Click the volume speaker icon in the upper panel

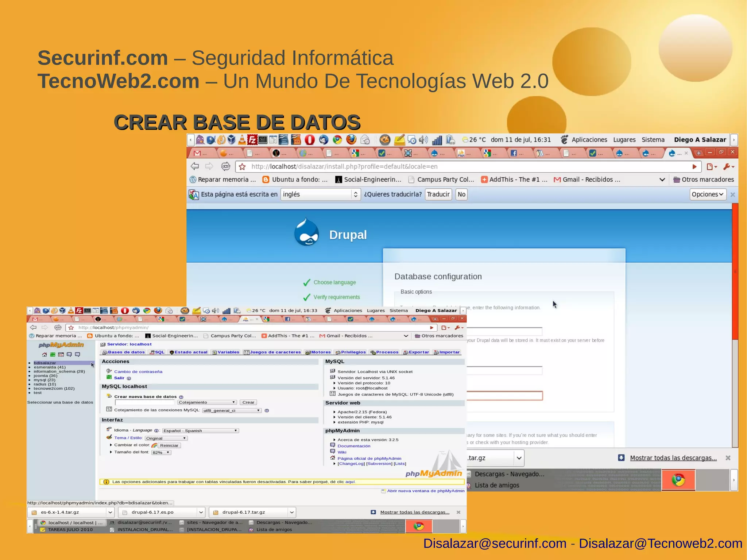click(423, 140)
